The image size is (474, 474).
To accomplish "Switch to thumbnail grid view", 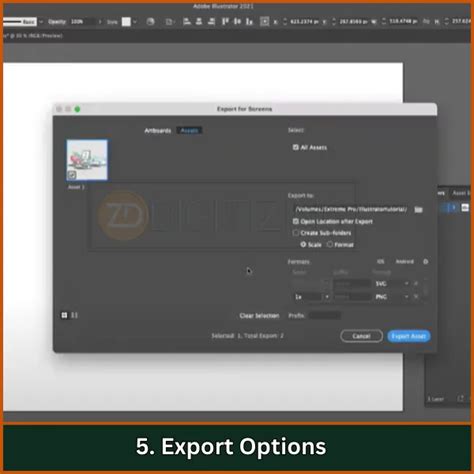I will pos(64,315).
